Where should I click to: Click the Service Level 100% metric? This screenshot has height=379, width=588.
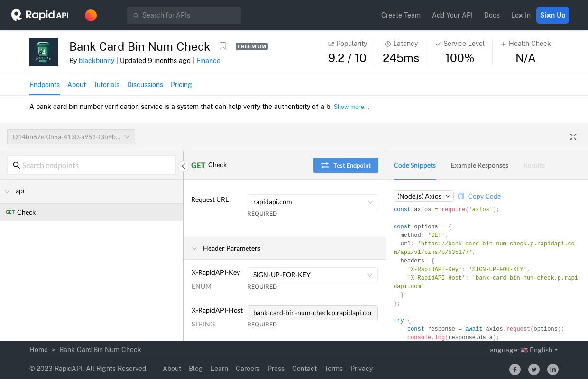pos(460,52)
